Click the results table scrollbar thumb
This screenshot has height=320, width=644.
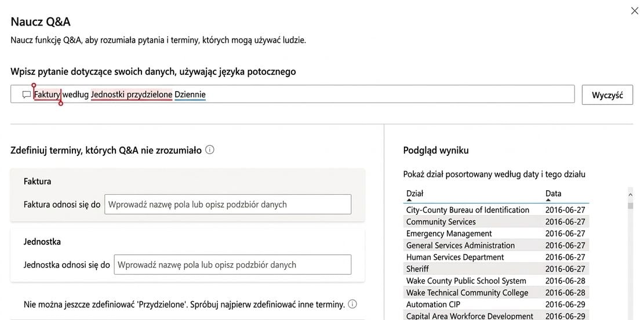pos(631,205)
